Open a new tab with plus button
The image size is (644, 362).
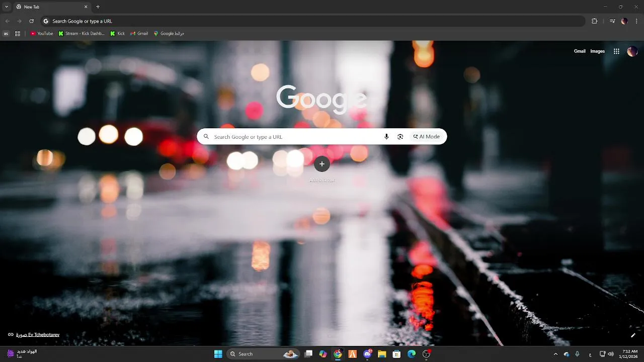98,7
